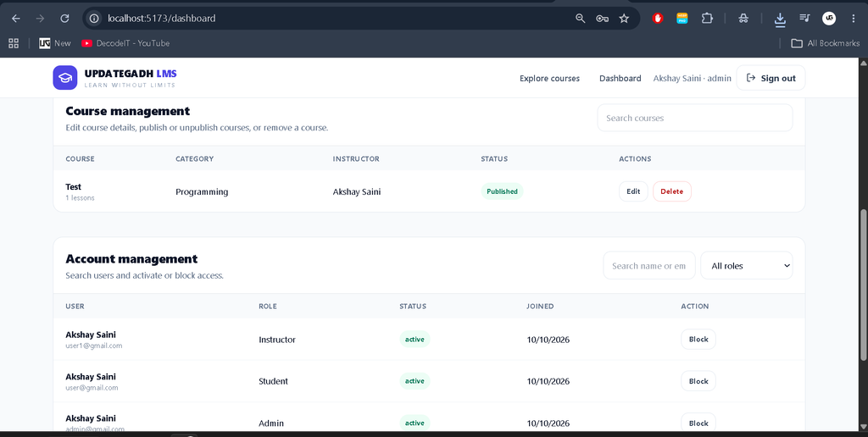Image resolution: width=868 pixels, height=437 pixels.
Task: Delete the Test course
Action: pos(671,191)
